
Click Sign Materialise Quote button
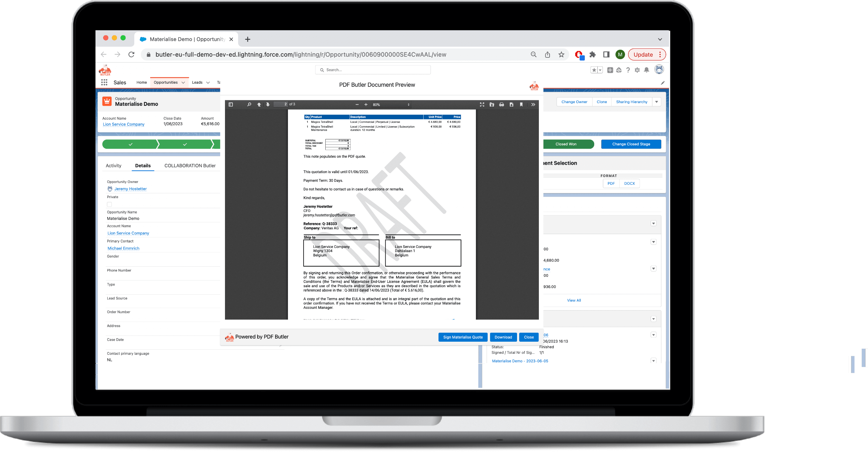(x=463, y=337)
